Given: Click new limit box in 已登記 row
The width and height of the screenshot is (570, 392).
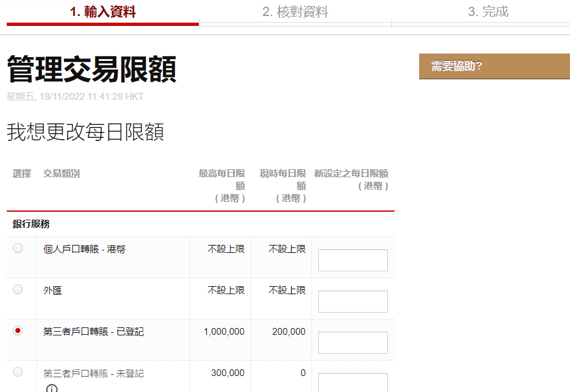Looking at the screenshot, I should (x=353, y=343).
